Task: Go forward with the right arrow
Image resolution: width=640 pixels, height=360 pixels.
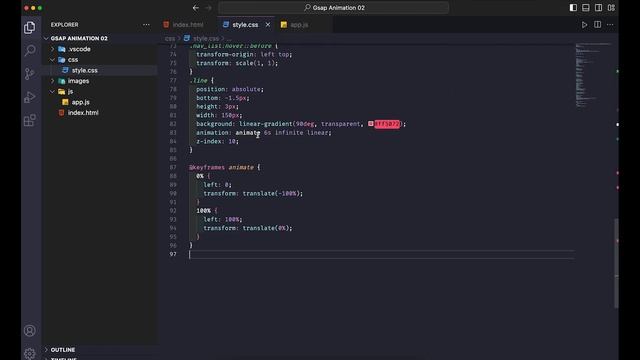Action: (x=209, y=8)
